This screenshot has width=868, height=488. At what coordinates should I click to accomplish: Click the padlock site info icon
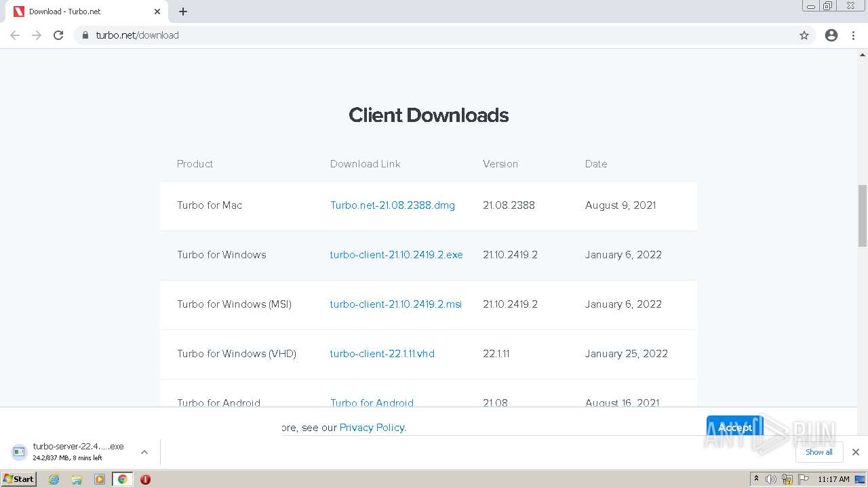tap(85, 35)
